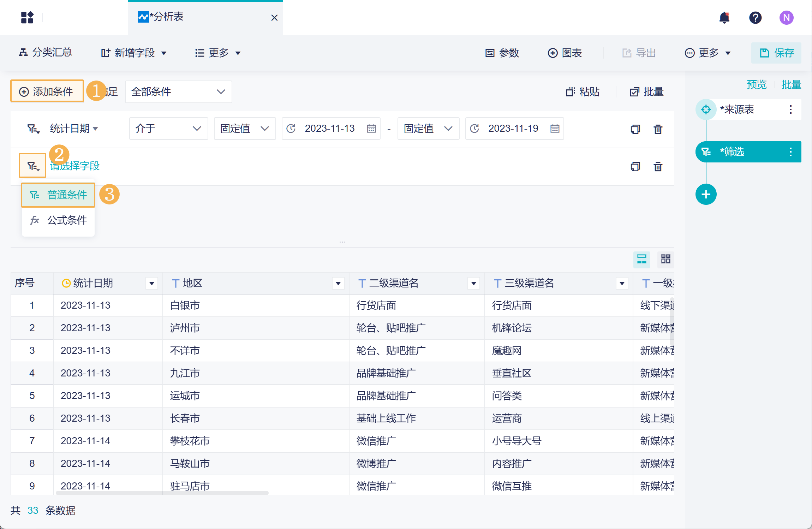Click the notification bell icon
The width and height of the screenshot is (812, 529).
(x=724, y=17)
